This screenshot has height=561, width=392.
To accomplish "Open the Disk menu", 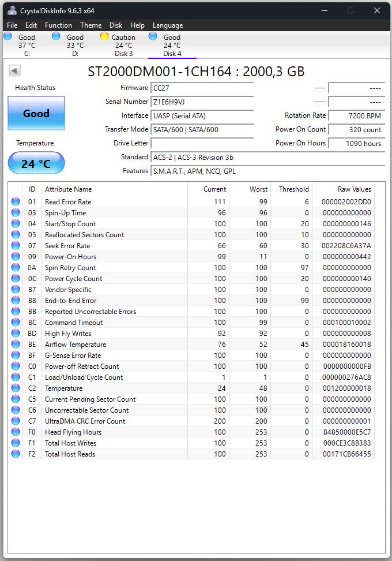I will 116,25.
